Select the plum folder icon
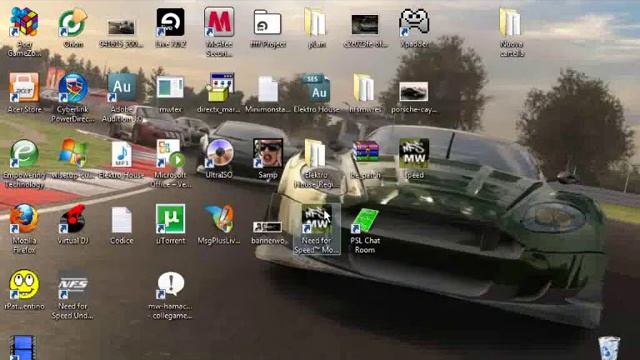 coord(315,22)
